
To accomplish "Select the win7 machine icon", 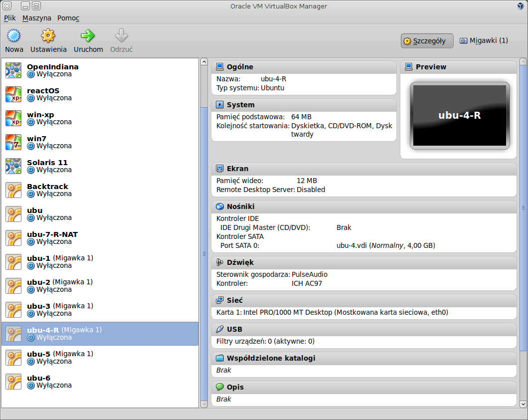I will click(13, 142).
